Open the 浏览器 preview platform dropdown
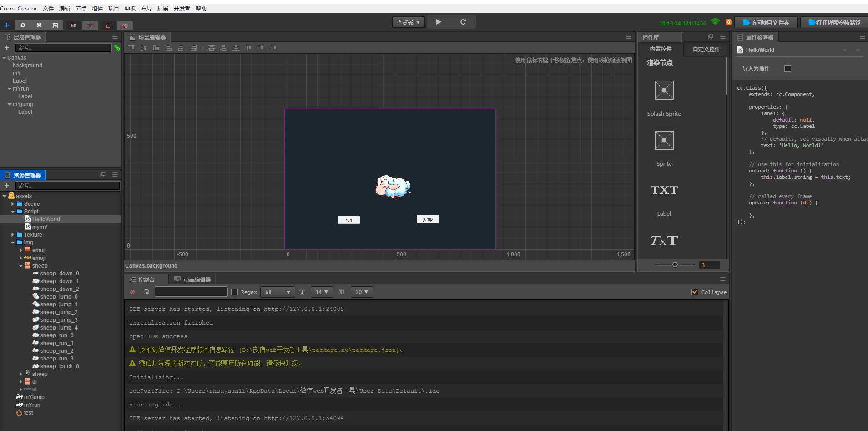This screenshot has height=431, width=868. click(409, 22)
